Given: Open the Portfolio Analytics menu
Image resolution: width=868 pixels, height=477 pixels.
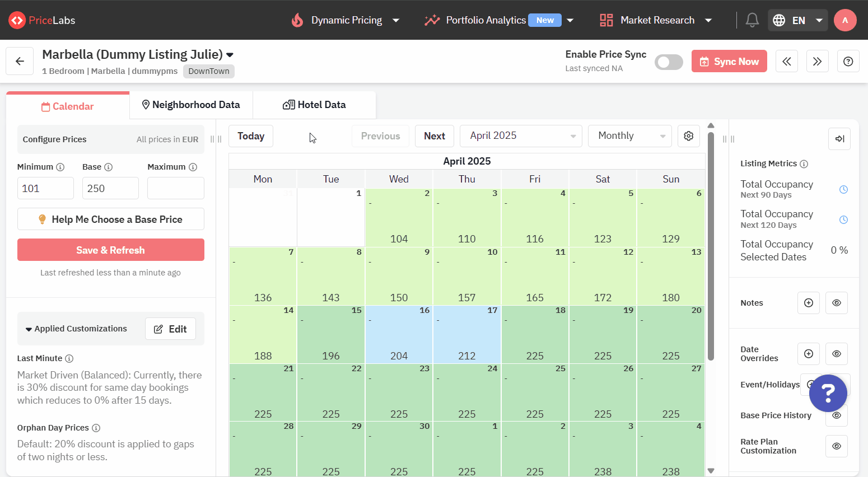Looking at the screenshot, I should (499, 20).
